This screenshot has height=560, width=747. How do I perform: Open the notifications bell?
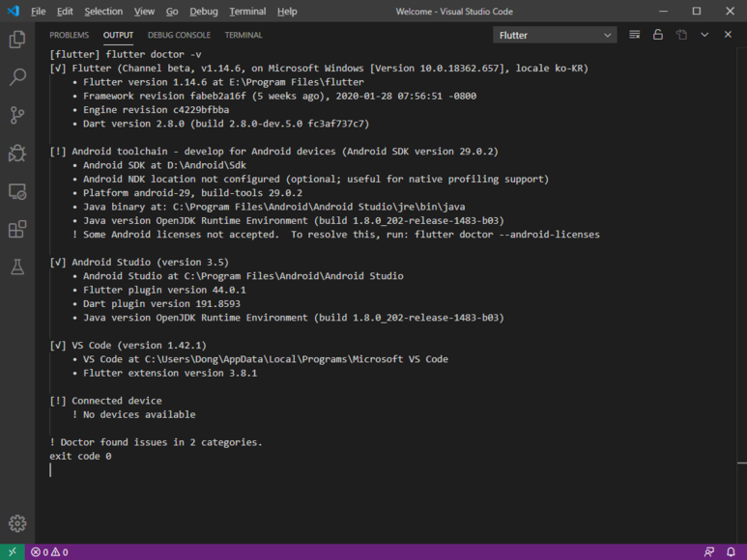(x=731, y=552)
